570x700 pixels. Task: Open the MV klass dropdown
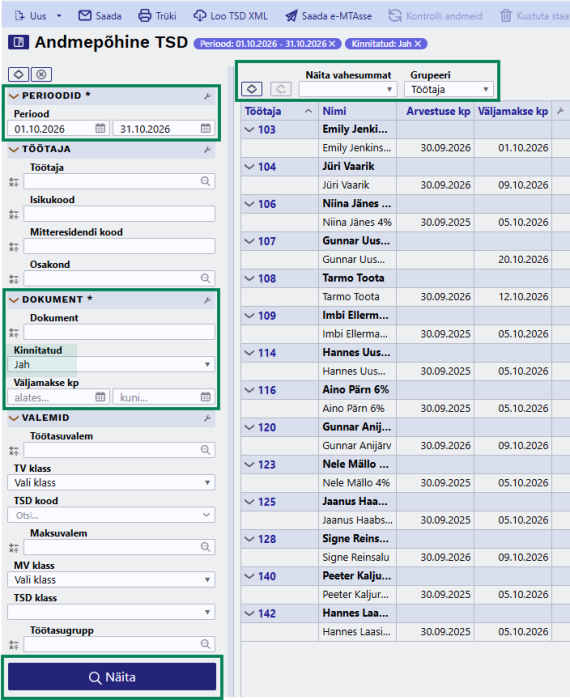click(111, 579)
